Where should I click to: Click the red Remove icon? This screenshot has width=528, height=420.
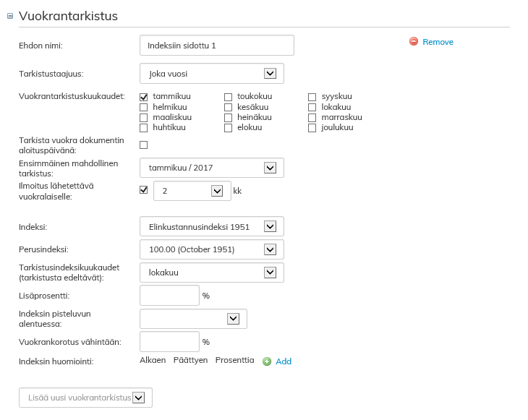click(x=414, y=42)
